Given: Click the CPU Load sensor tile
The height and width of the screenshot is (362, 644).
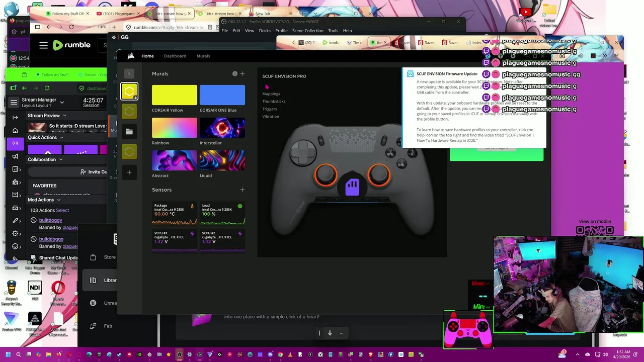Looking at the screenshot, I should (222, 213).
